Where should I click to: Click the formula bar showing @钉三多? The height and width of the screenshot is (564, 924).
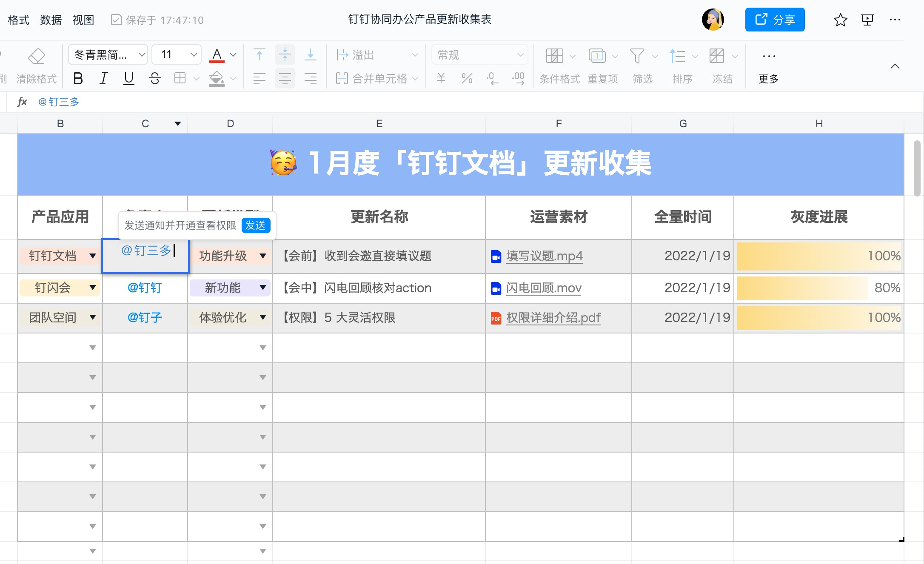tap(59, 102)
